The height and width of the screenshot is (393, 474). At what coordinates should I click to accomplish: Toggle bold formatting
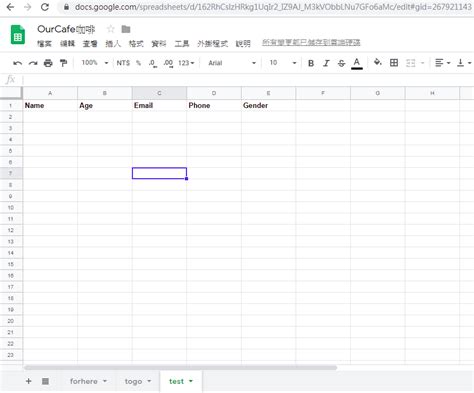point(311,63)
